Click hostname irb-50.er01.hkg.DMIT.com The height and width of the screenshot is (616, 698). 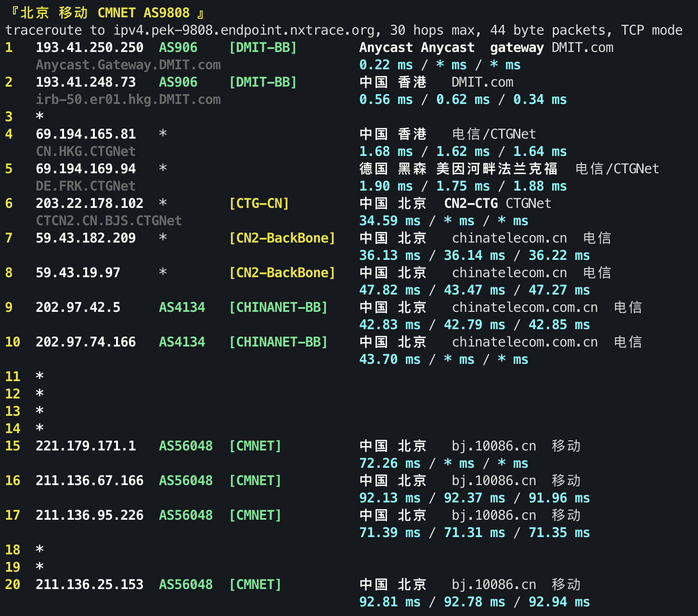pyautogui.click(x=128, y=100)
